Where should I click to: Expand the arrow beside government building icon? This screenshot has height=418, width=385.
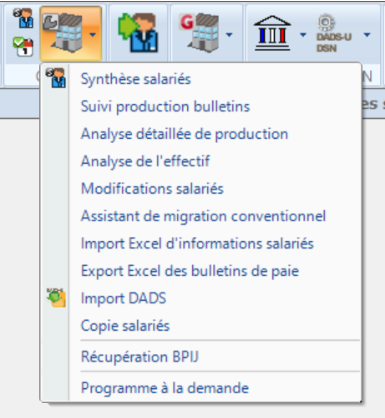[x=303, y=34]
